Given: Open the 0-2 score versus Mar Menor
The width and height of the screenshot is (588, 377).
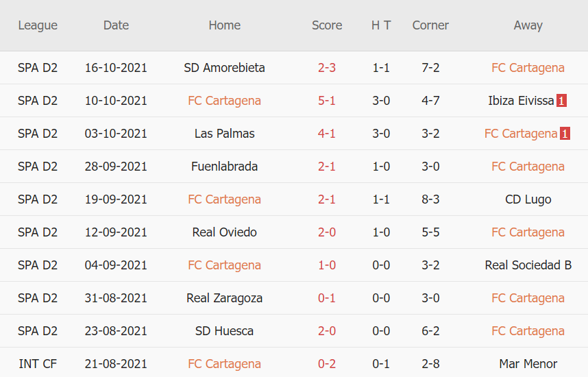Looking at the screenshot, I should [x=327, y=364].
